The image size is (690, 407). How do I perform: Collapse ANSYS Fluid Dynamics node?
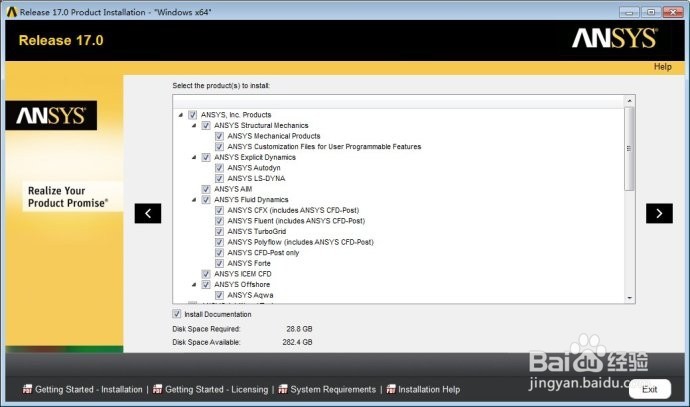coord(194,199)
